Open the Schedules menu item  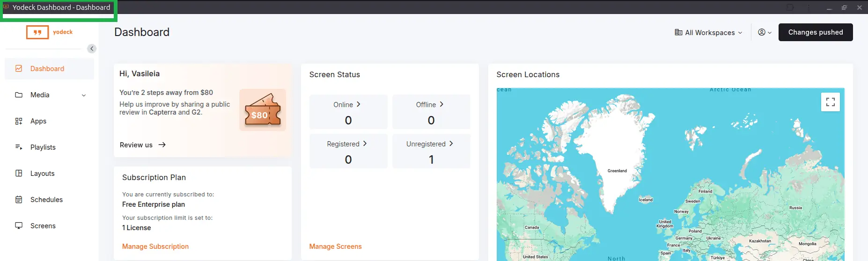(x=50, y=200)
